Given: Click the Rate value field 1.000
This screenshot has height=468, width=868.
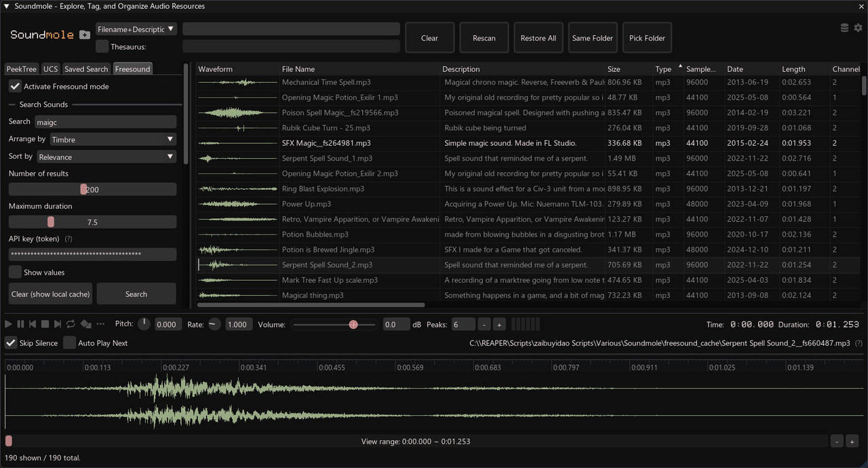Looking at the screenshot, I should click(239, 325).
